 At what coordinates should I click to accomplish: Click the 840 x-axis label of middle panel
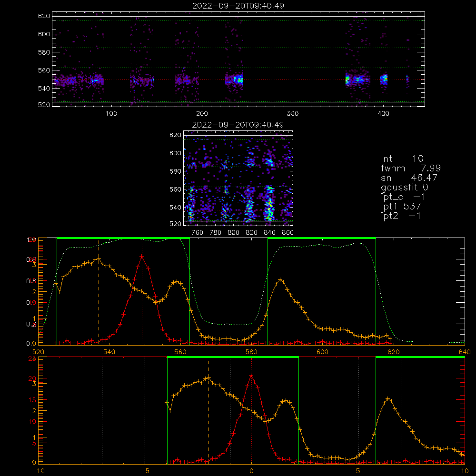pos(269,233)
